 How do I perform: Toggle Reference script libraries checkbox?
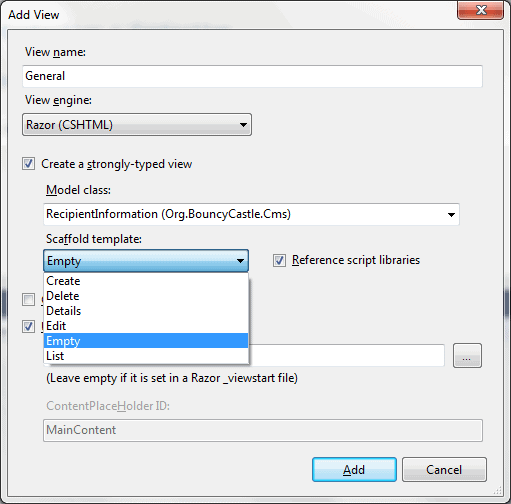point(279,260)
